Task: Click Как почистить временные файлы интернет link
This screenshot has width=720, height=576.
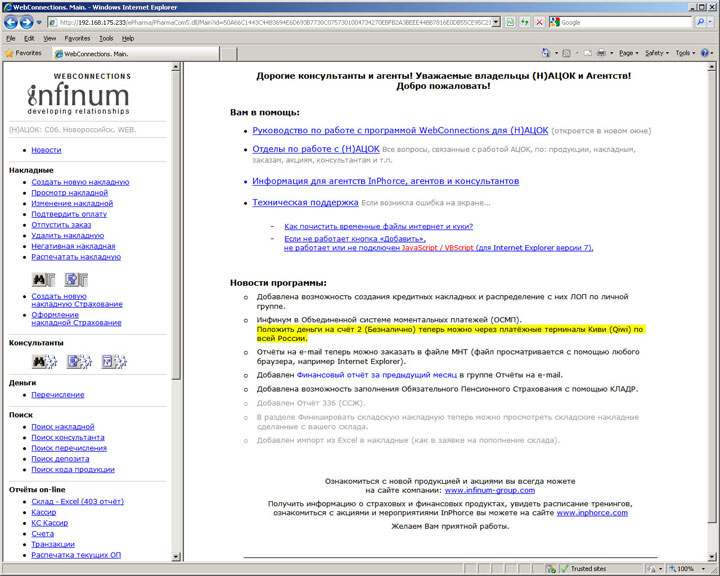Action: [378, 226]
